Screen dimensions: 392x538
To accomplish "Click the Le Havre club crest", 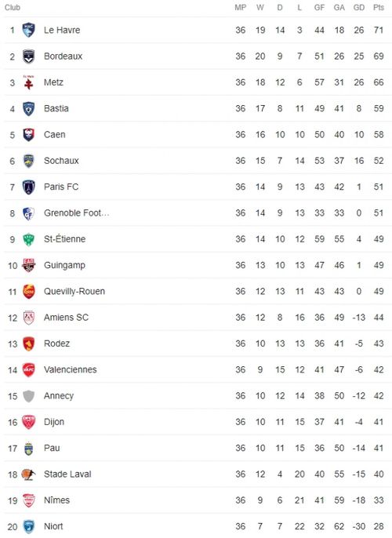I will [28, 30].
